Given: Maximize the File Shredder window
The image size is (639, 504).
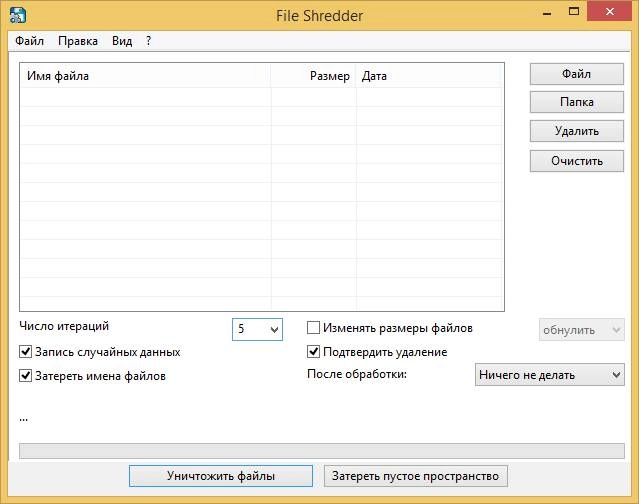Looking at the screenshot, I should tap(574, 12).
